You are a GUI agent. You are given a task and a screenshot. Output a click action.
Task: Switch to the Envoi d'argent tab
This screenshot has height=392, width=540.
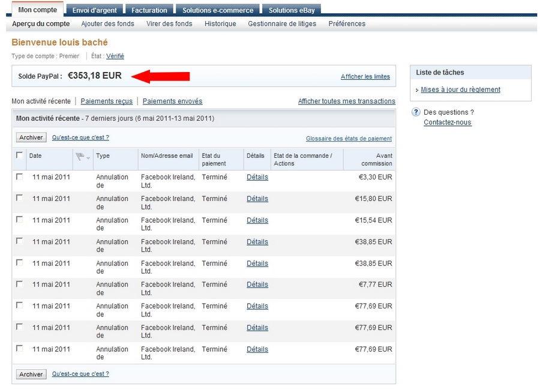(94, 10)
